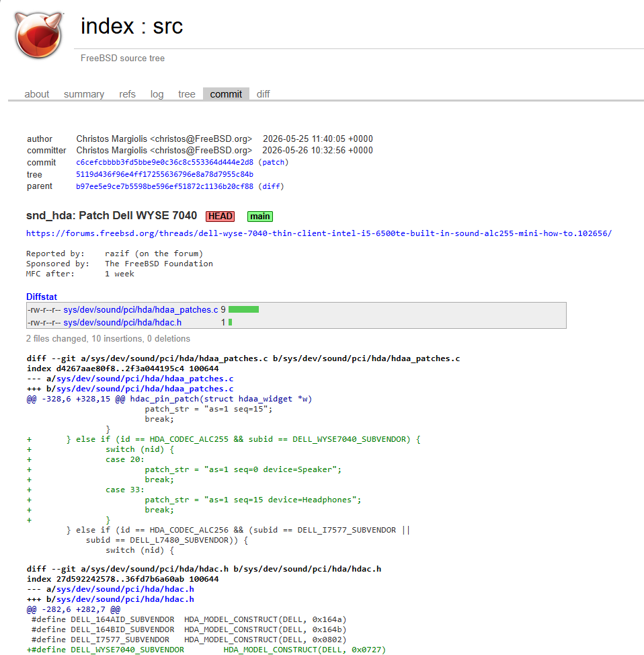Open the patch link next to commit hash
Viewport: 644px width, 655px height.
click(273, 162)
